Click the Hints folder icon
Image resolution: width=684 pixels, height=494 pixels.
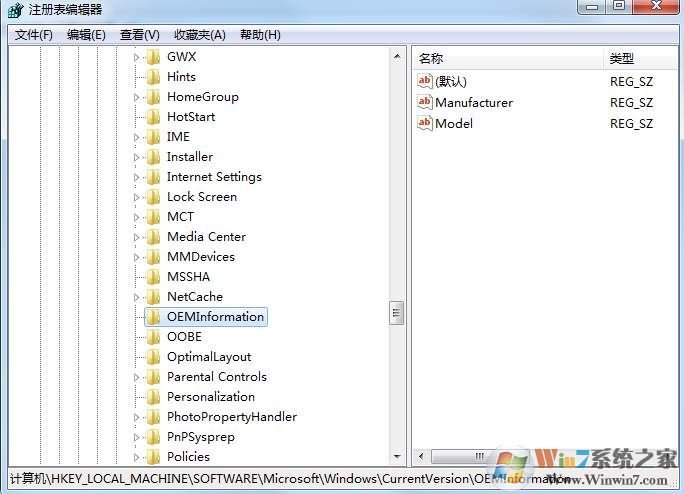(154, 77)
